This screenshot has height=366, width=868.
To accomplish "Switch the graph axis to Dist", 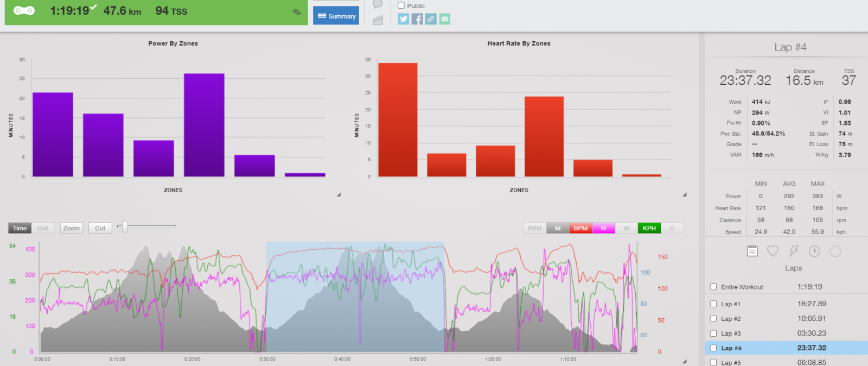I will pyautogui.click(x=43, y=229).
